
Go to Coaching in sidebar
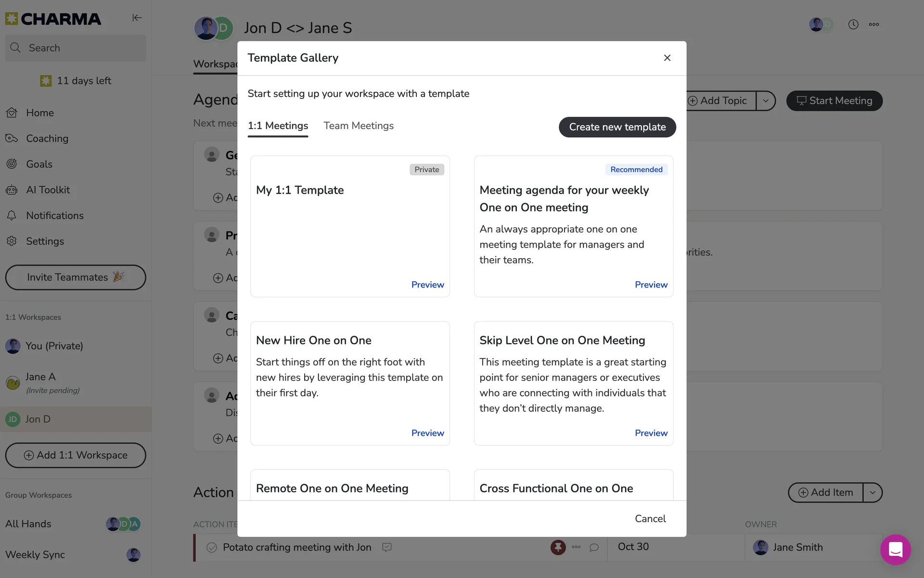[x=47, y=138]
